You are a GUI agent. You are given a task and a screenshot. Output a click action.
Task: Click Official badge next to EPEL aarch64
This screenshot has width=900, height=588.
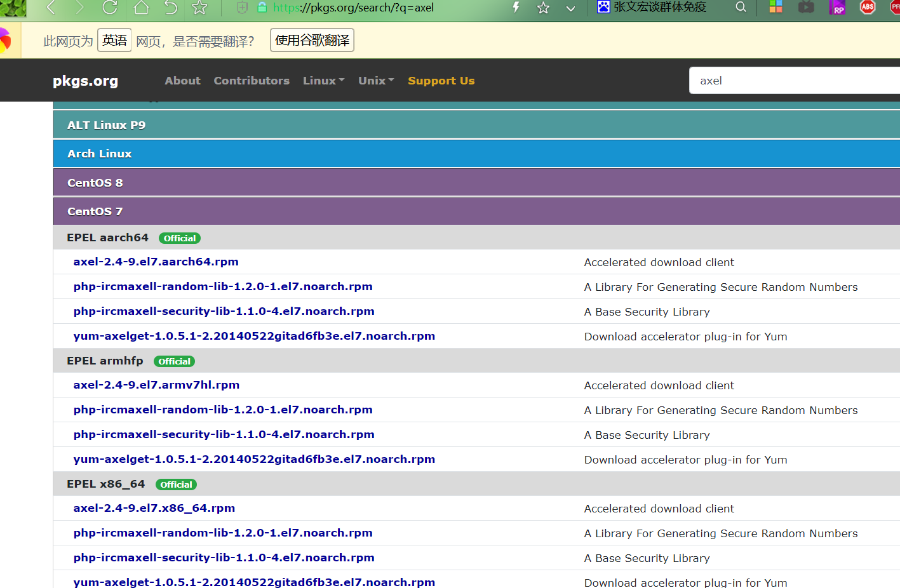click(x=180, y=238)
